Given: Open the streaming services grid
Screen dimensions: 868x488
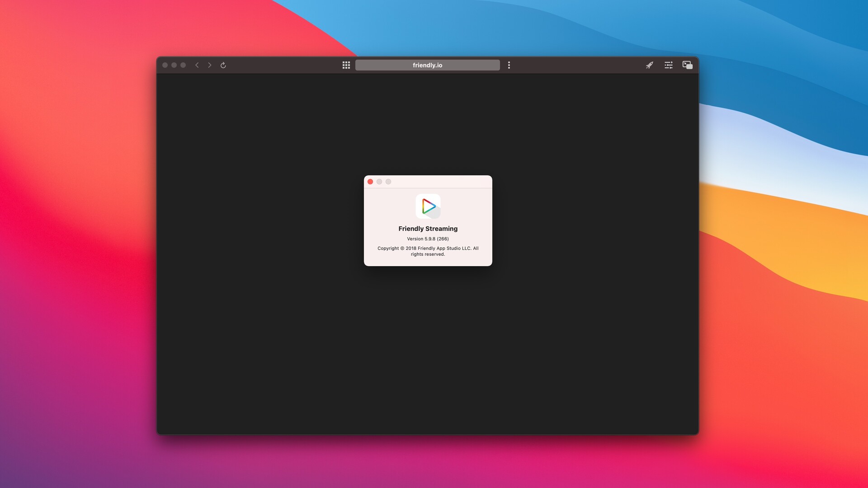Looking at the screenshot, I should (x=346, y=65).
